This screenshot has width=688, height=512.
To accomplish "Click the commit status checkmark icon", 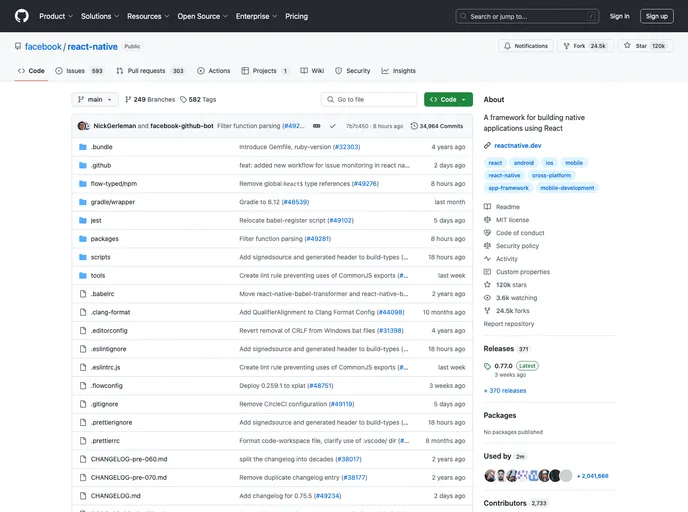I will 333,126.
